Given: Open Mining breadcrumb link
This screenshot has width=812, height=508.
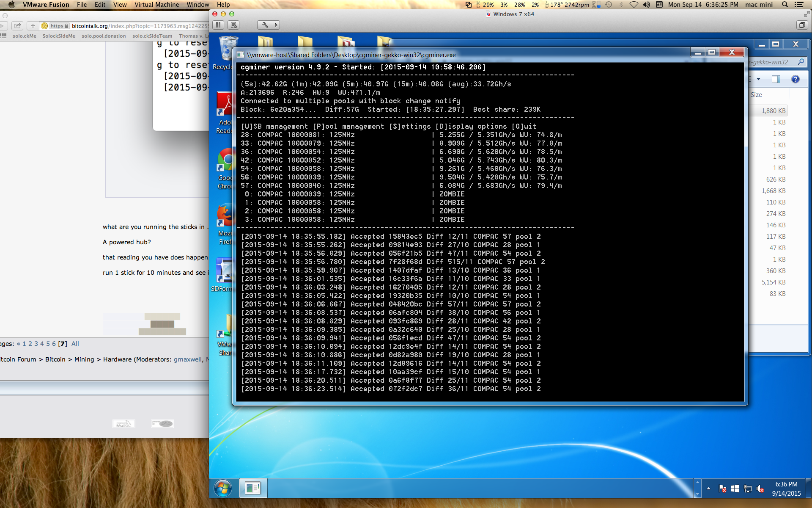Looking at the screenshot, I should tap(84, 359).
